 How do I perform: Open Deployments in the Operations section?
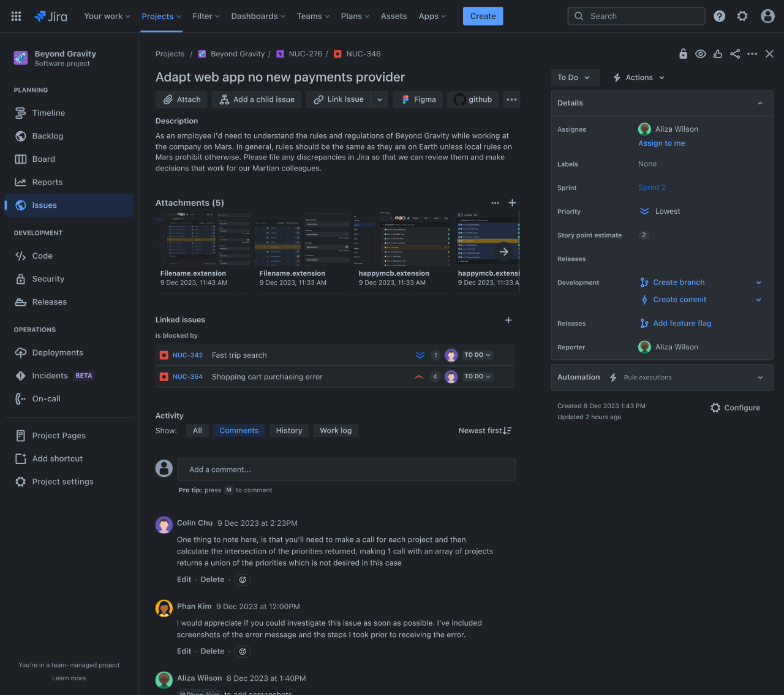point(58,352)
